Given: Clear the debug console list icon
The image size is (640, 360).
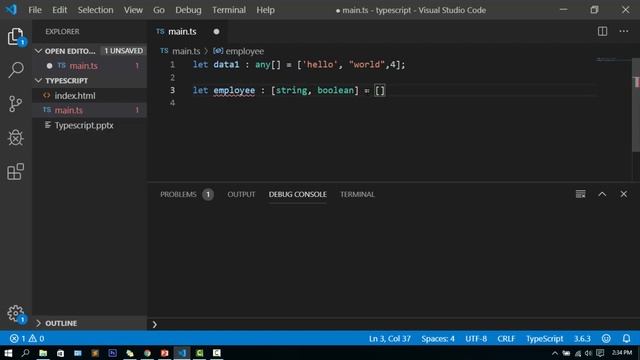Looking at the screenshot, I should pos(580,194).
